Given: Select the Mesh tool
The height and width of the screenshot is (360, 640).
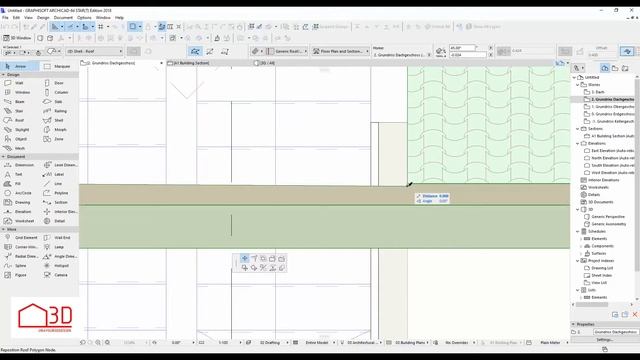Looking at the screenshot, I should tap(20, 149).
